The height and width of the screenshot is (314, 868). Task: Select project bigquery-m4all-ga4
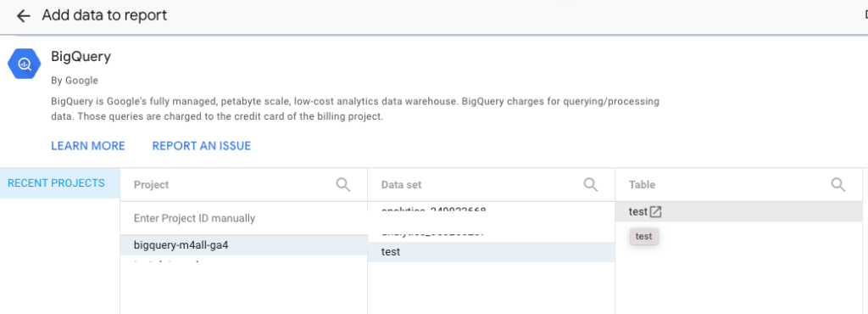[243, 244]
